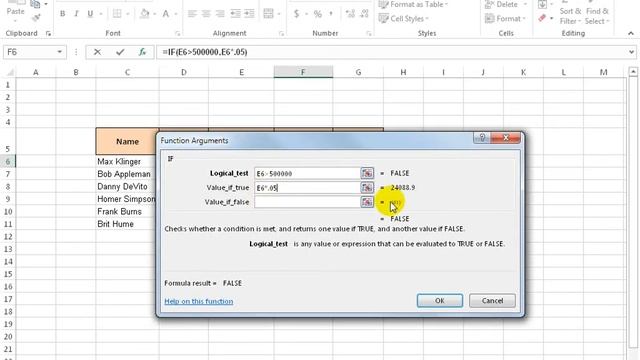This screenshot has width=640, height=360.
Task: Apply underline formatting with the U icon
Action: pos(90,14)
